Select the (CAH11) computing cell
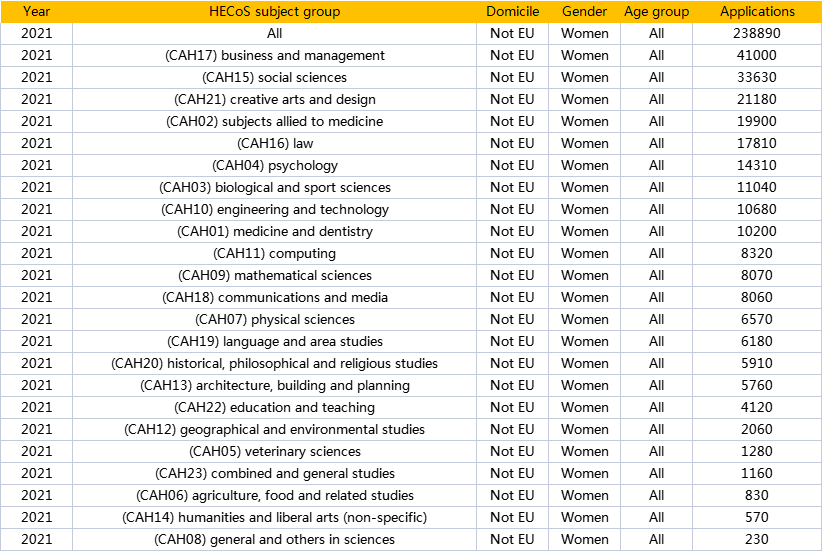 pyautogui.click(x=274, y=253)
